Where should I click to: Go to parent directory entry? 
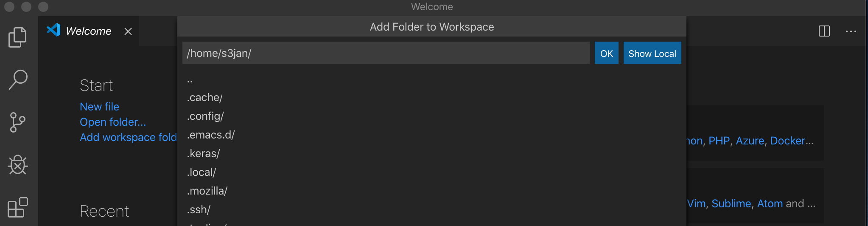190,79
